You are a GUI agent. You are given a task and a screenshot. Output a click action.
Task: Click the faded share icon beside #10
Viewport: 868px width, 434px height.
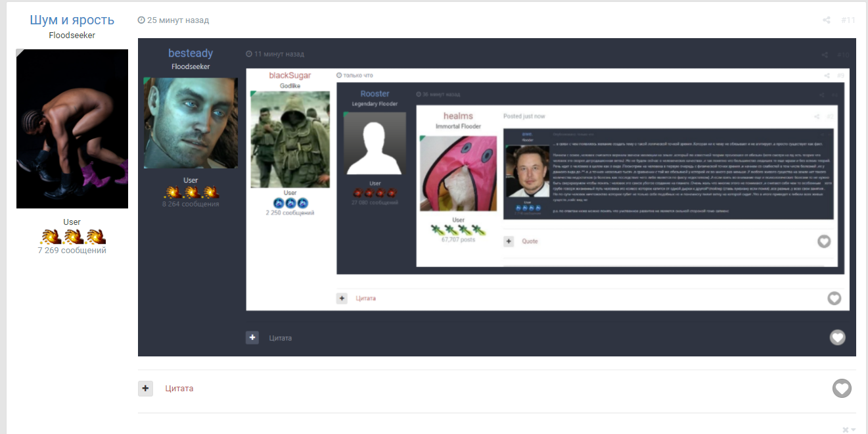coord(825,55)
